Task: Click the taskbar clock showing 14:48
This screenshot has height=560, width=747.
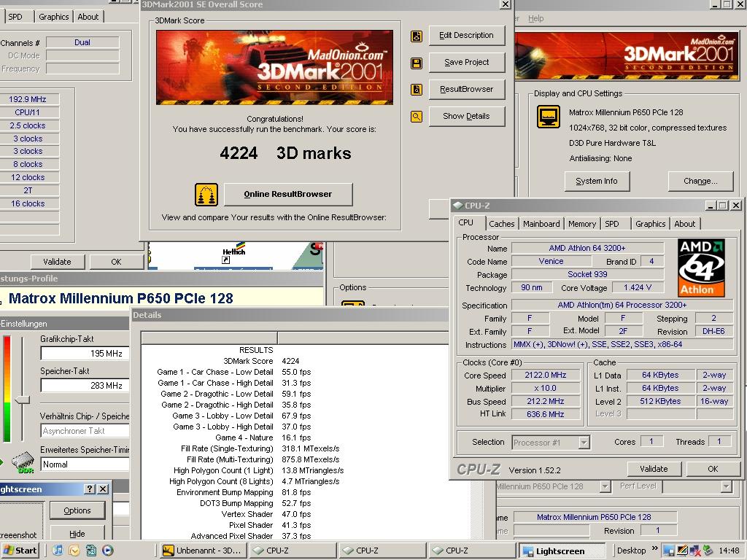Action: [729, 551]
